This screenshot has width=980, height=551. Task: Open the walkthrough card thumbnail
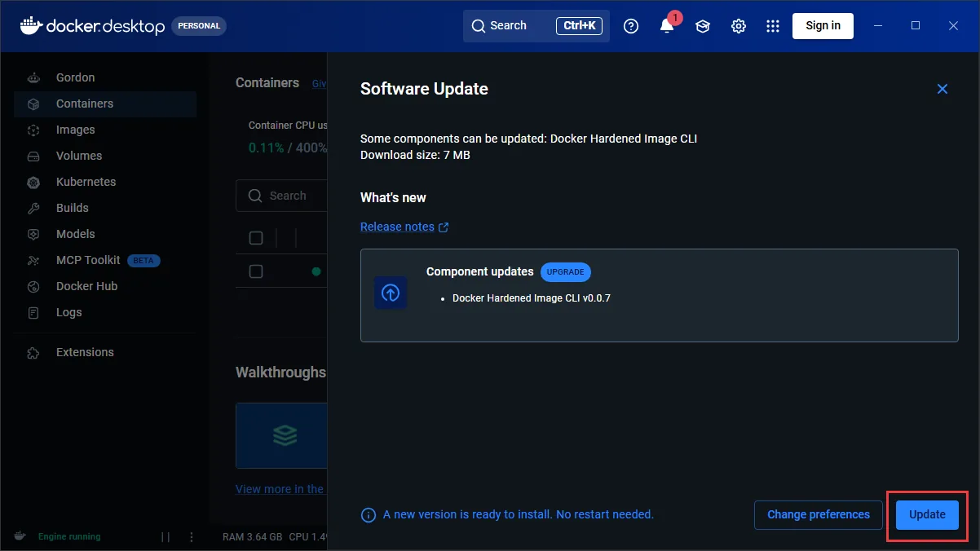point(281,435)
